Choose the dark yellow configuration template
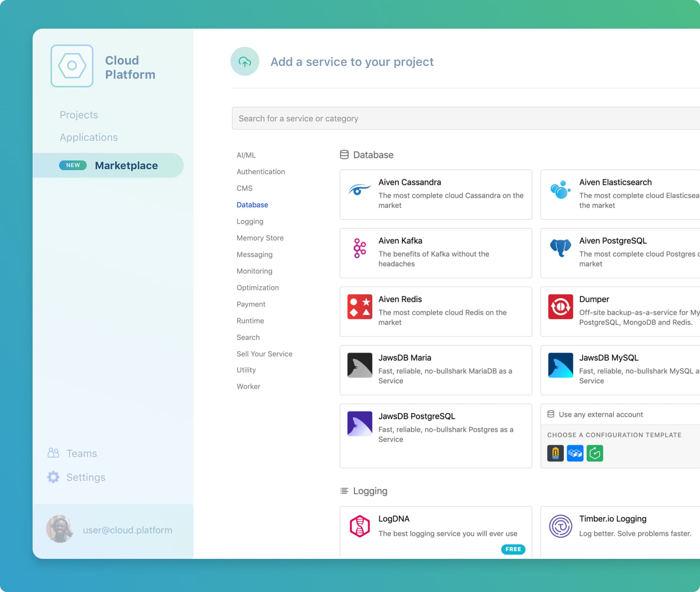This screenshot has height=592, width=700. point(555,453)
